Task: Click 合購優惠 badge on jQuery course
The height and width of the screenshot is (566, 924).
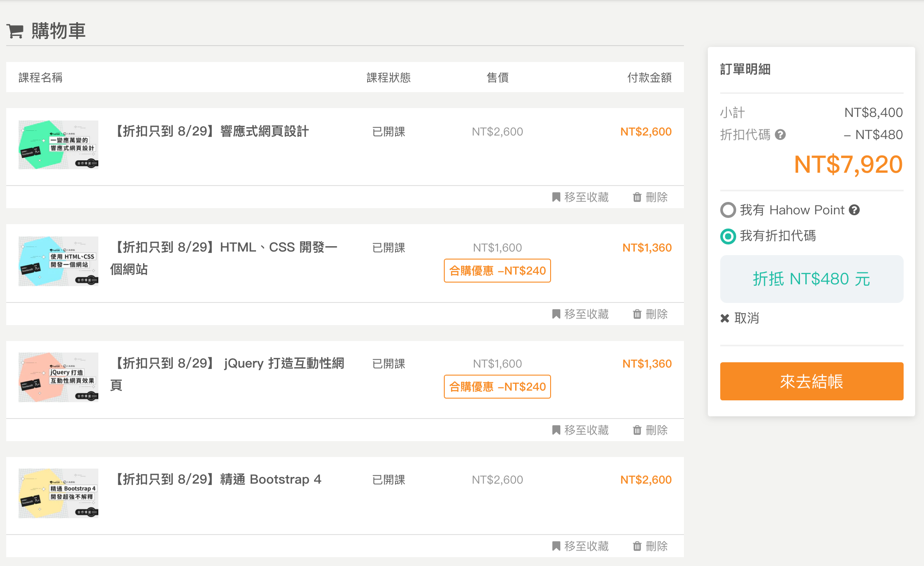Action: click(497, 387)
